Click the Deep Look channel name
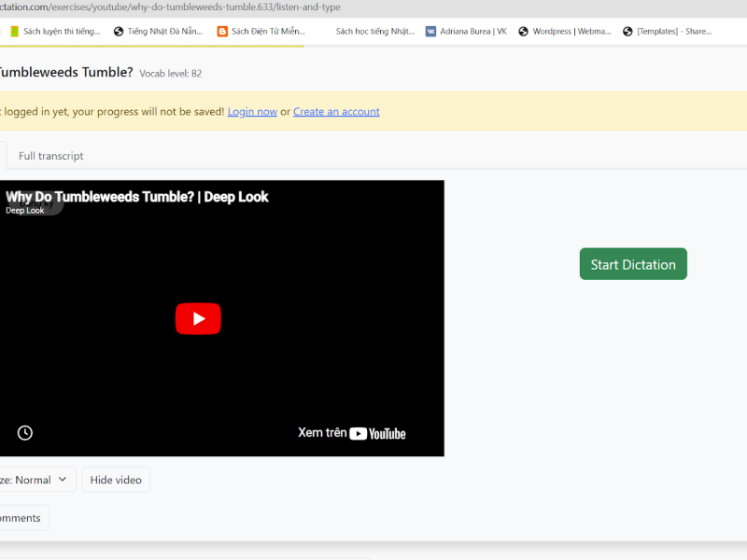Screen dimensions: 747x560 click(x=25, y=211)
